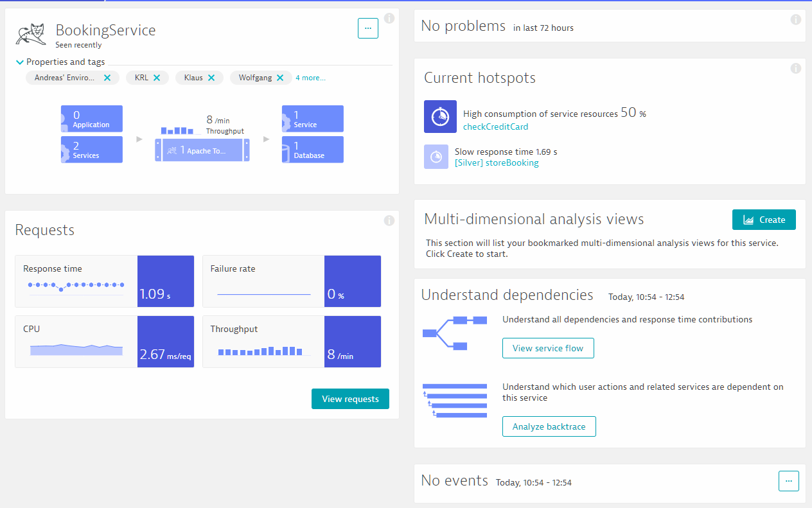Open the 2 Services caller tile
The width and height of the screenshot is (812, 508).
pos(92,149)
